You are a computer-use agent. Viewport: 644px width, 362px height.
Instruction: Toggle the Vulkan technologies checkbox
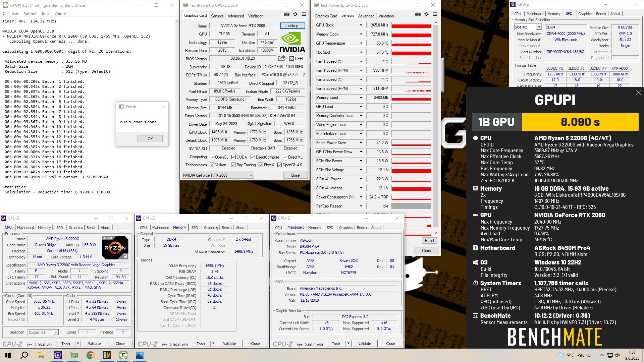[212, 165]
